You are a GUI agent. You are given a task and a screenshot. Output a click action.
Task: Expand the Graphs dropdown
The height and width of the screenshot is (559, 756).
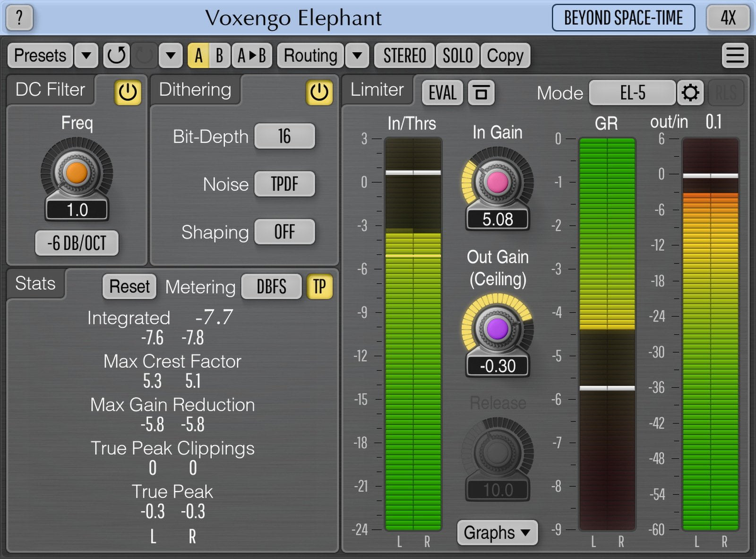click(x=497, y=533)
